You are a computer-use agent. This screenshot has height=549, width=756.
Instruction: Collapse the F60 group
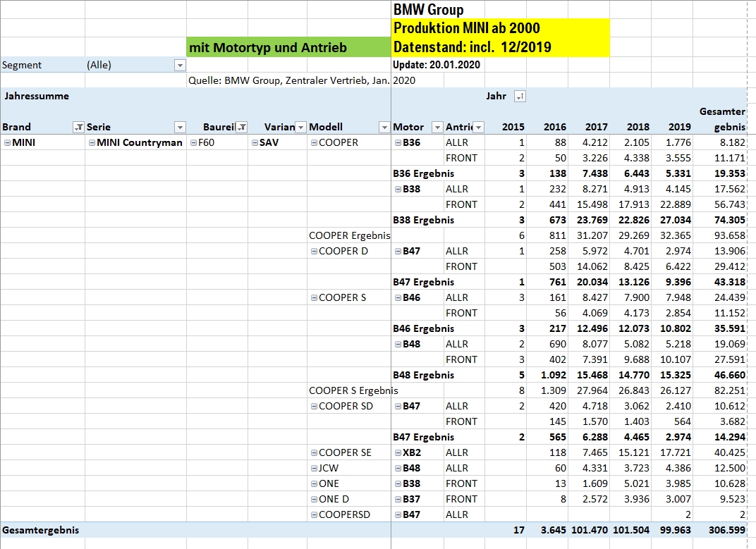pos(193,142)
